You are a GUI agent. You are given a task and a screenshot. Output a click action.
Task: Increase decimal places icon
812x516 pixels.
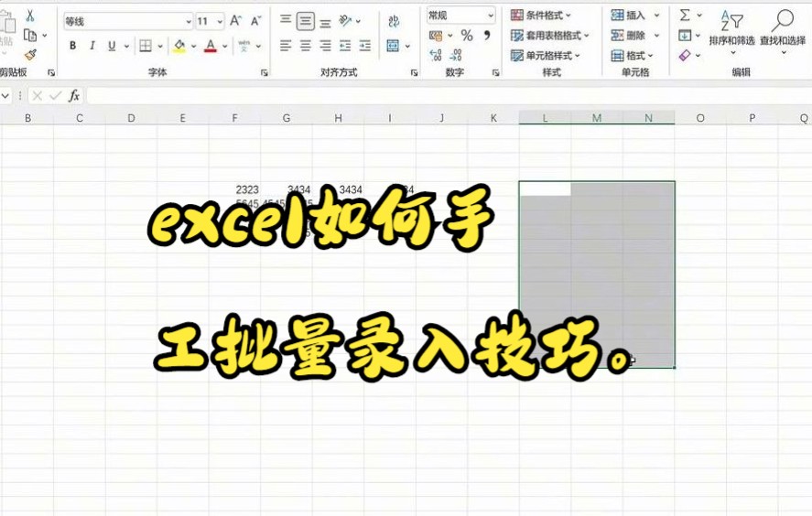coord(436,54)
